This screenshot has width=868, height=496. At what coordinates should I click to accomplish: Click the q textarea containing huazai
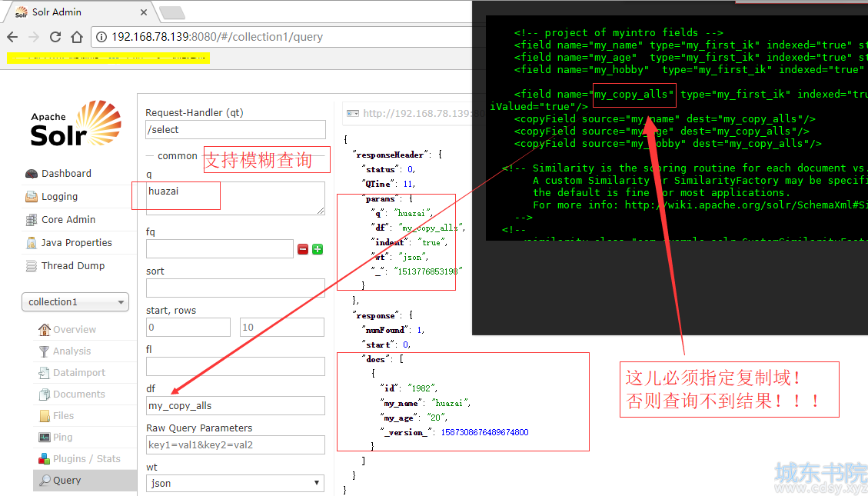235,198
